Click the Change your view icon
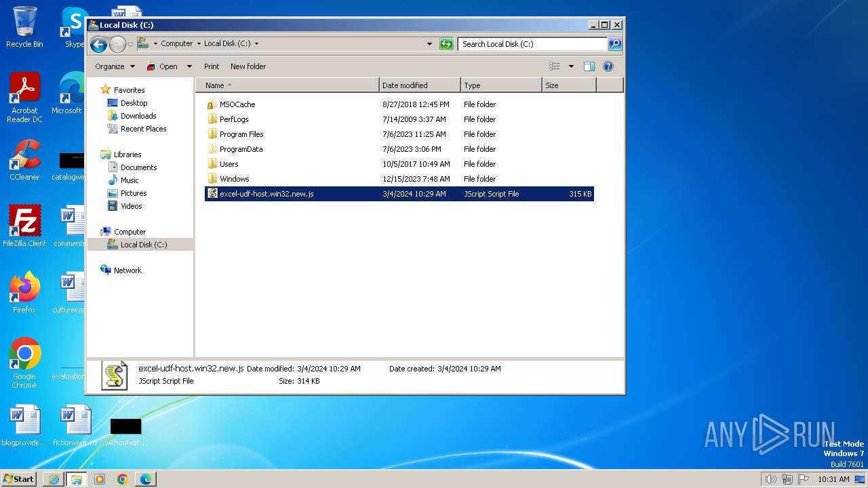This screenshot has height=488, width=868. pos(555,66)
